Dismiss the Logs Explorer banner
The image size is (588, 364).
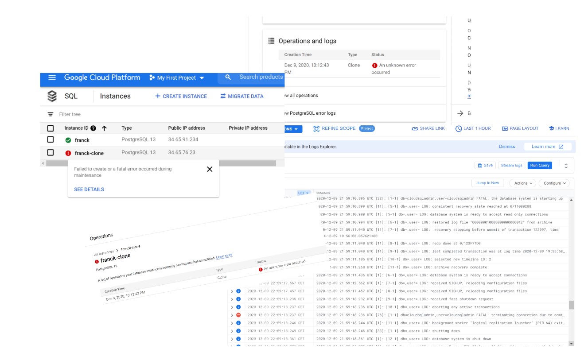[507, 147]
